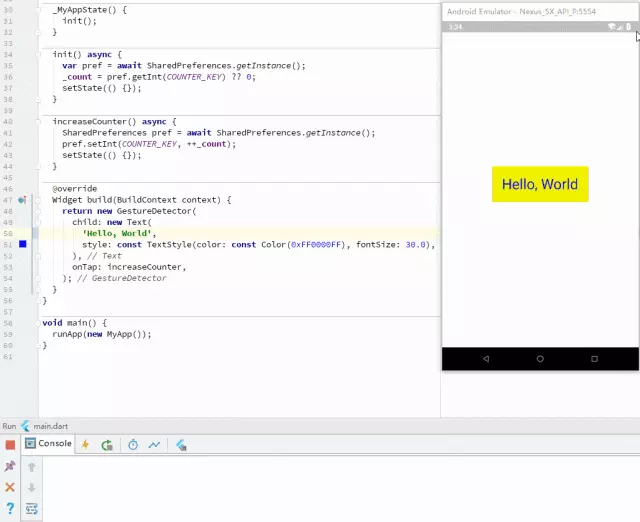The width and height of the screenshot is (640, 522).
Task: Collapse _MyAppState constructor fold on line 30
Action: tap(38, 10)
